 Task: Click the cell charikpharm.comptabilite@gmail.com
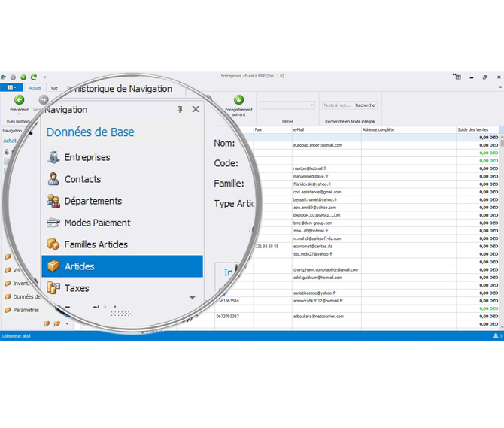[326, 269]
